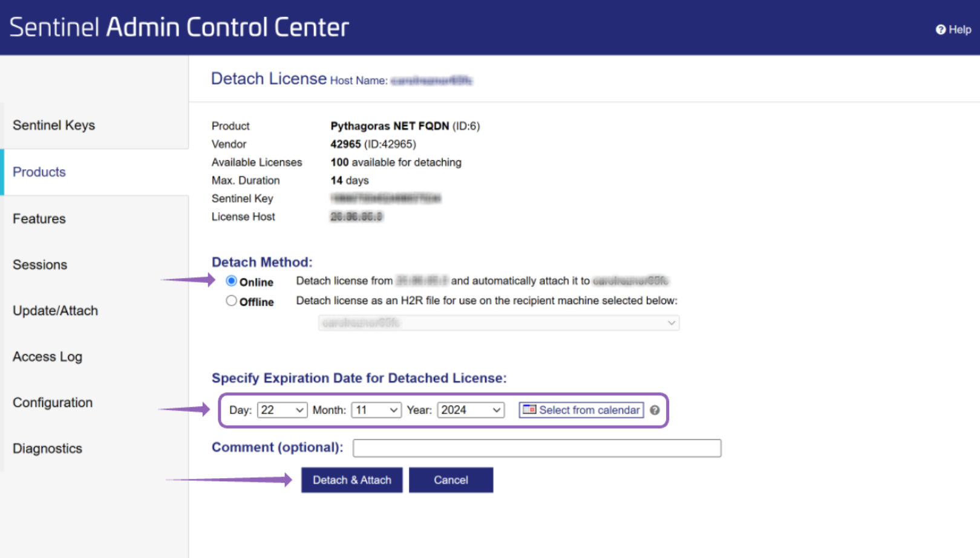Click the 14 days max duration value
This screenshot has height=558, width=980.
(349, 180)
